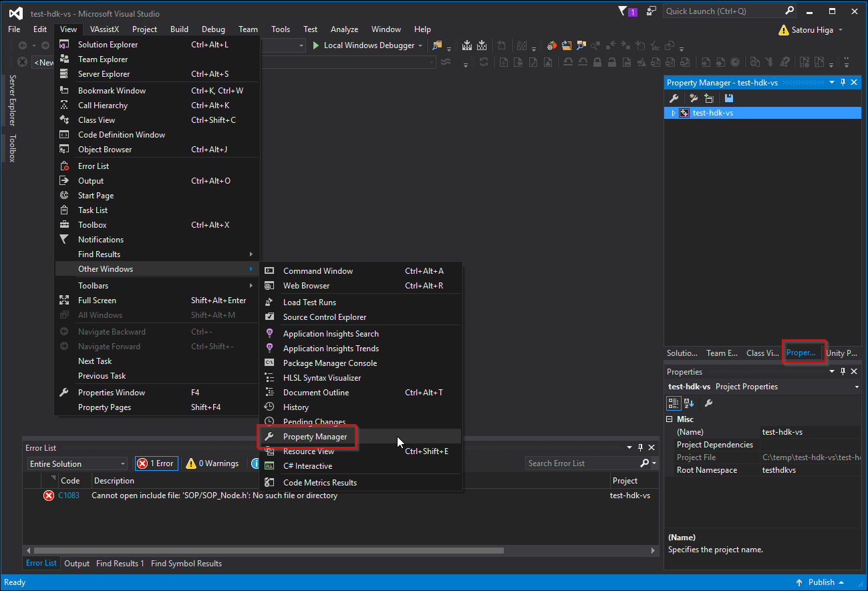Click the Toolbox icon in View menu
868x591 pixels.
click(x=65, y=225)
